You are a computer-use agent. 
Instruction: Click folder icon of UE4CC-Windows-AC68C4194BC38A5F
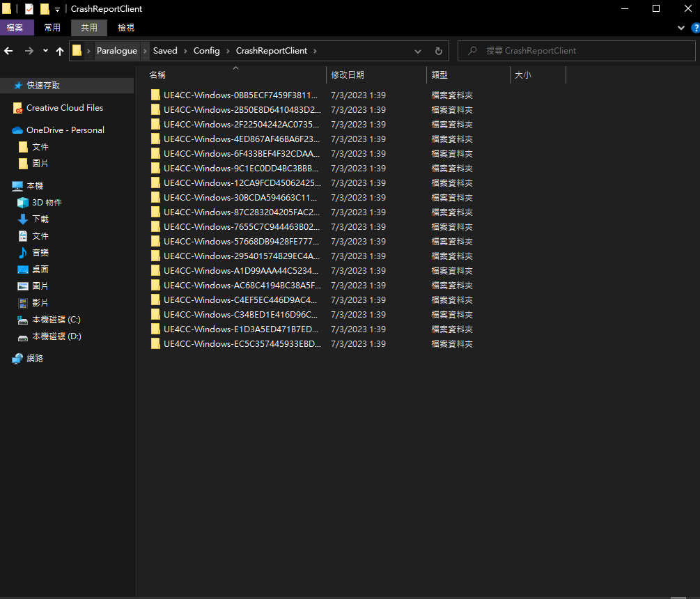coord(155,285)
